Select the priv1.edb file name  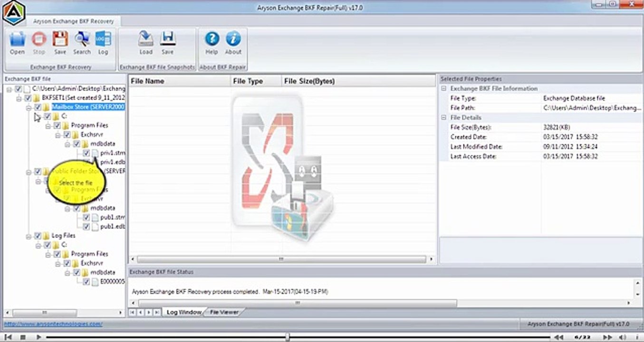(x=113, y=162)
